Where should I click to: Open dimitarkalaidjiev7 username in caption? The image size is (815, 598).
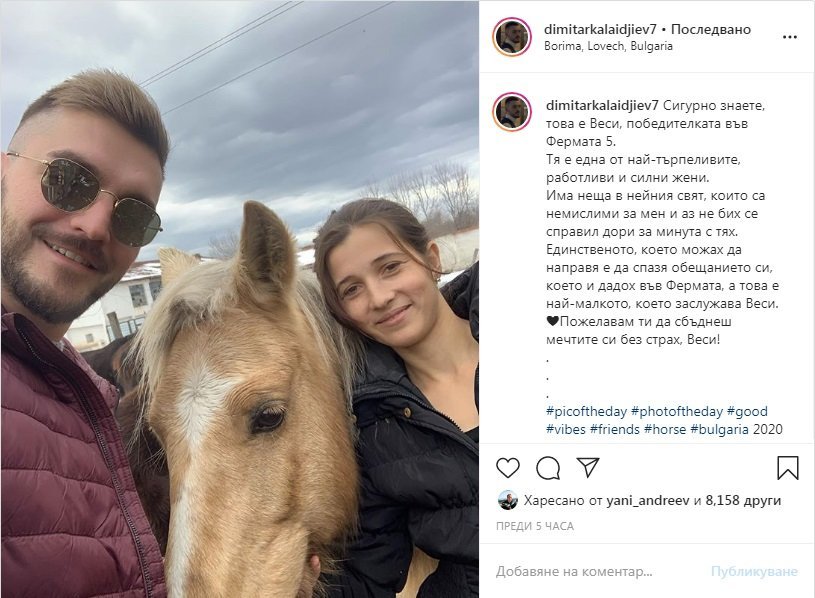point(602,105)
